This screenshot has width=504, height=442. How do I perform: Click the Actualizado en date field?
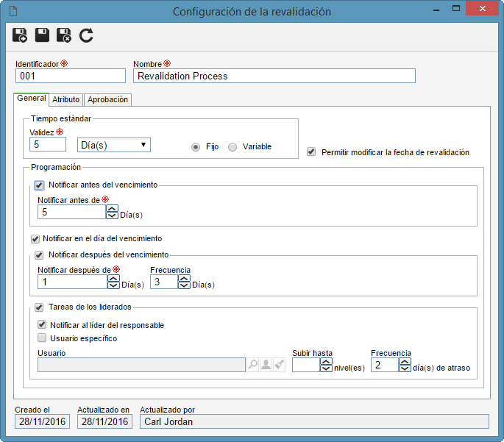click(104, 421)
